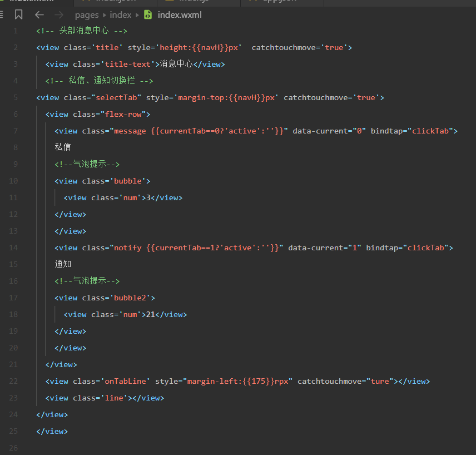
Task: Click the comment '头部消息中心' on line 1
Action: click(84, 31)
